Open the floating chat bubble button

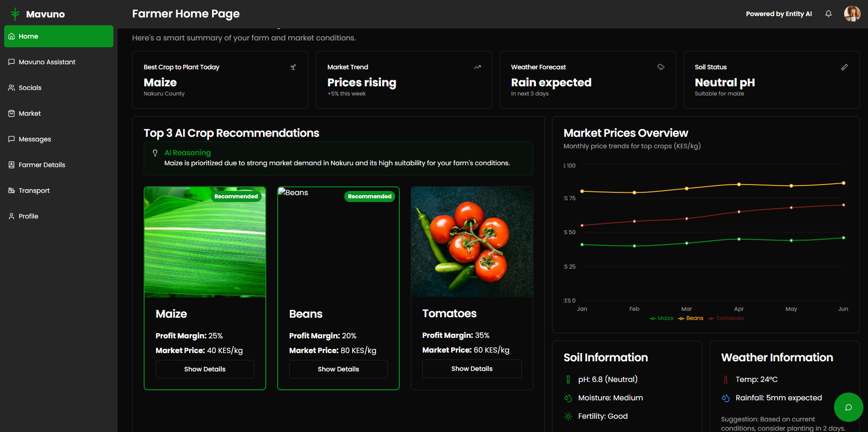pyautogui.click(x=848, y=407)
